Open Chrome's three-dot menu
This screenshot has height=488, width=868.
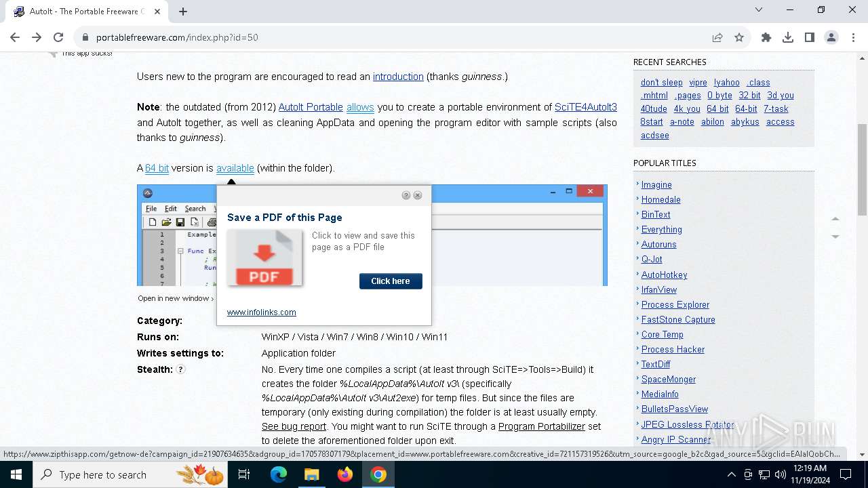(853, 37)
